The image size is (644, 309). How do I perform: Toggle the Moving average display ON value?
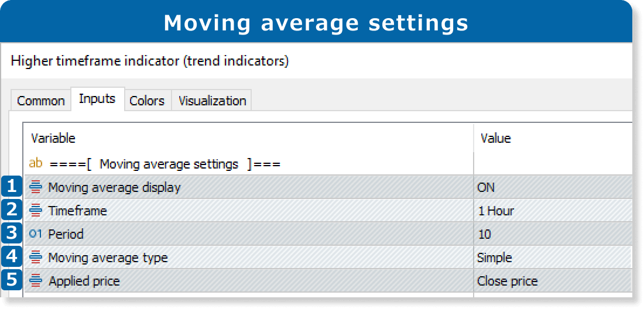pos(486,187)
